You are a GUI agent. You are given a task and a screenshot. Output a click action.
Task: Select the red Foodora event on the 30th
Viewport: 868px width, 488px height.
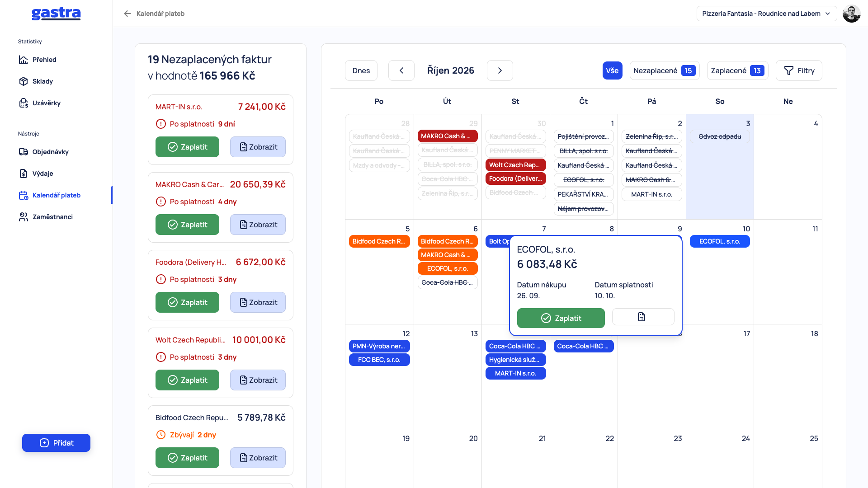click(515, 178)
